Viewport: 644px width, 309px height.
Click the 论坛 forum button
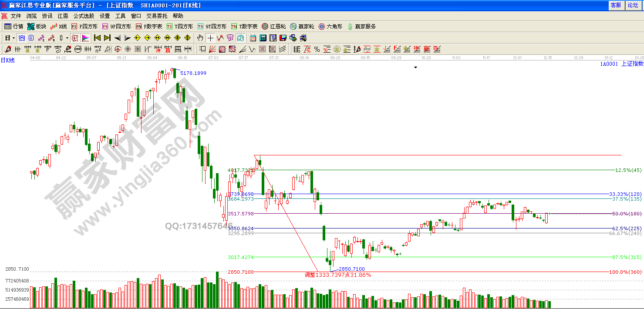click(x=632, y=5)
